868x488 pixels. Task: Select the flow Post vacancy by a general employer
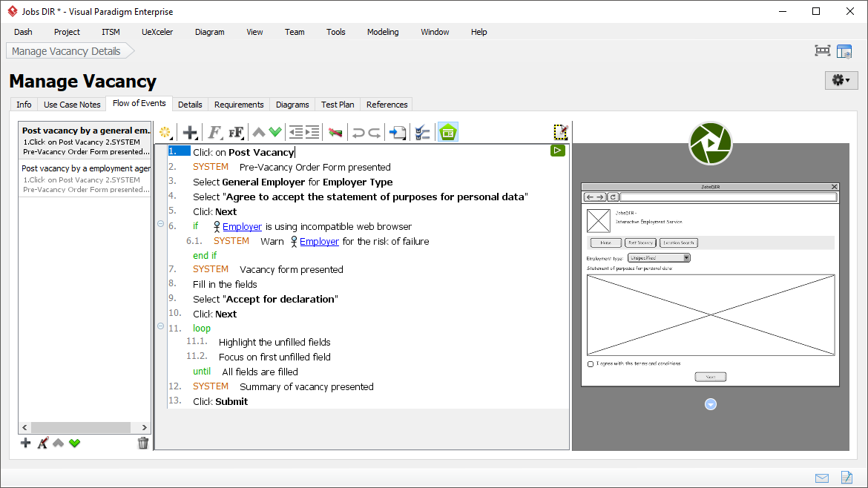click(85, 141)
